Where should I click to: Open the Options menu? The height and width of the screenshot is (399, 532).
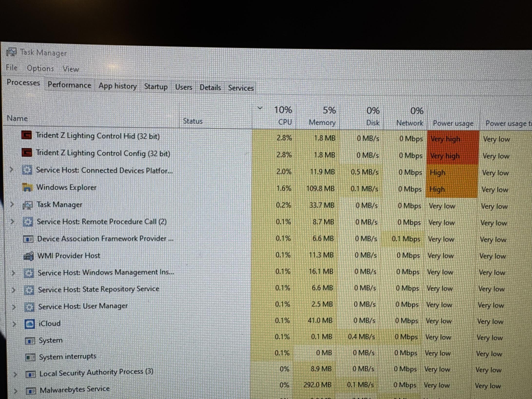click(x=40, y=68)
